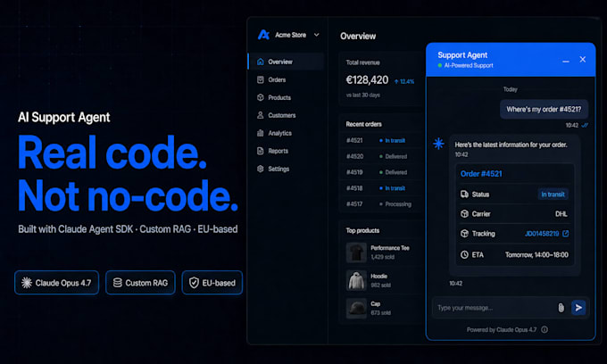Click the Settings gear icon
Viewport: 607px width, 364px height.
pyautogui.click(x=260, y=169)
